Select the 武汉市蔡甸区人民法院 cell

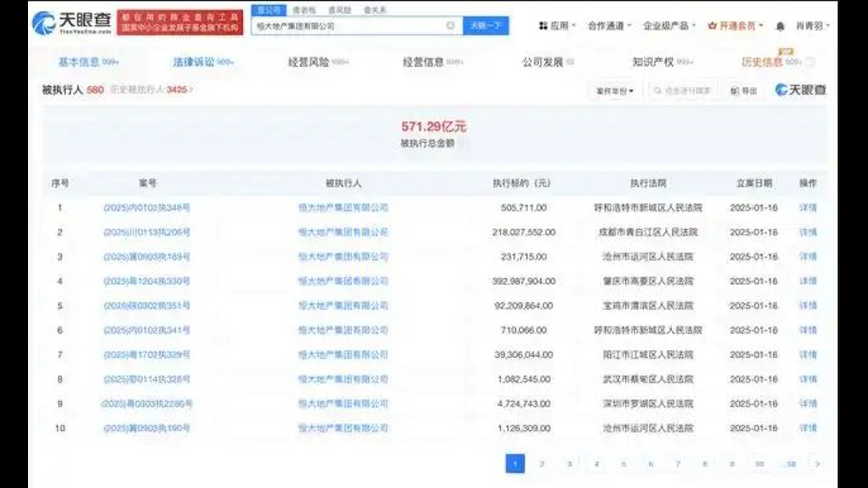(648, 379)
